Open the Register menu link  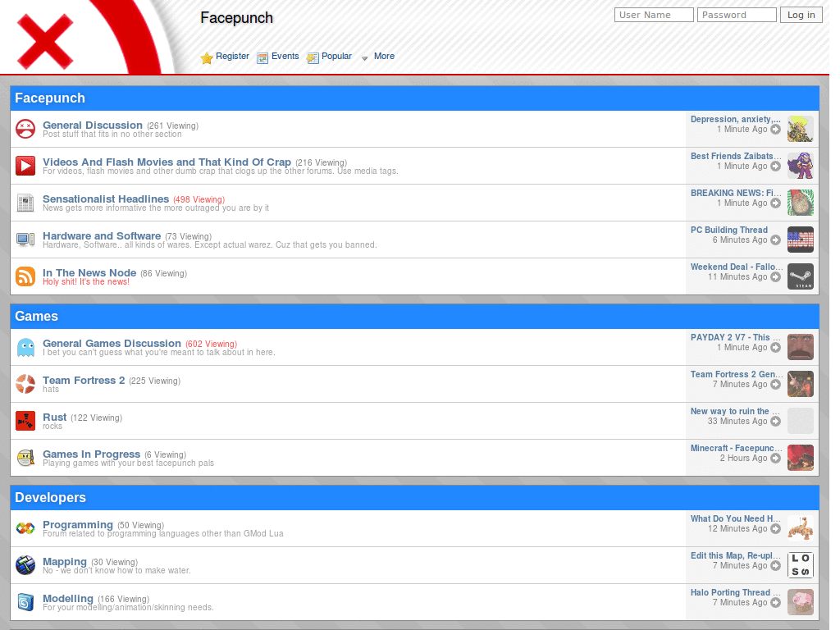232,56
